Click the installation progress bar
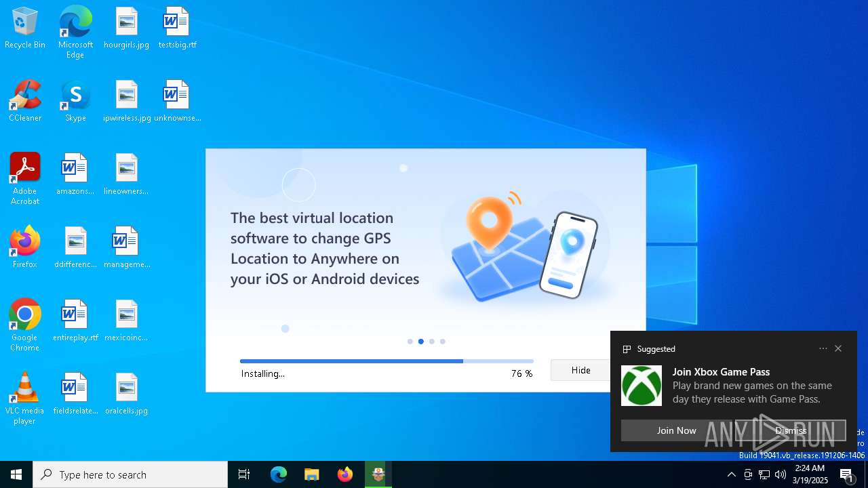Screen dimensions: 868x488 pyautogui.click(x=387, y=361)
